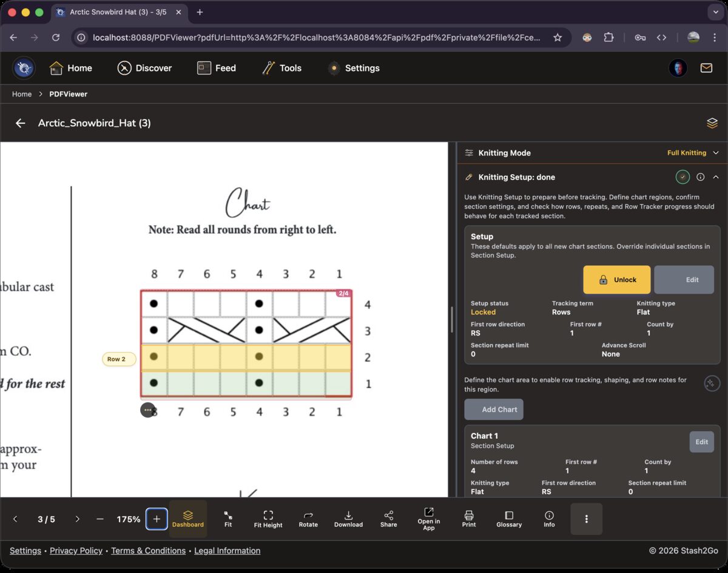The height and width of the screenshot is (573, 728).
Task: Rotate the PDF page
Action: click(x=308, y=519)
